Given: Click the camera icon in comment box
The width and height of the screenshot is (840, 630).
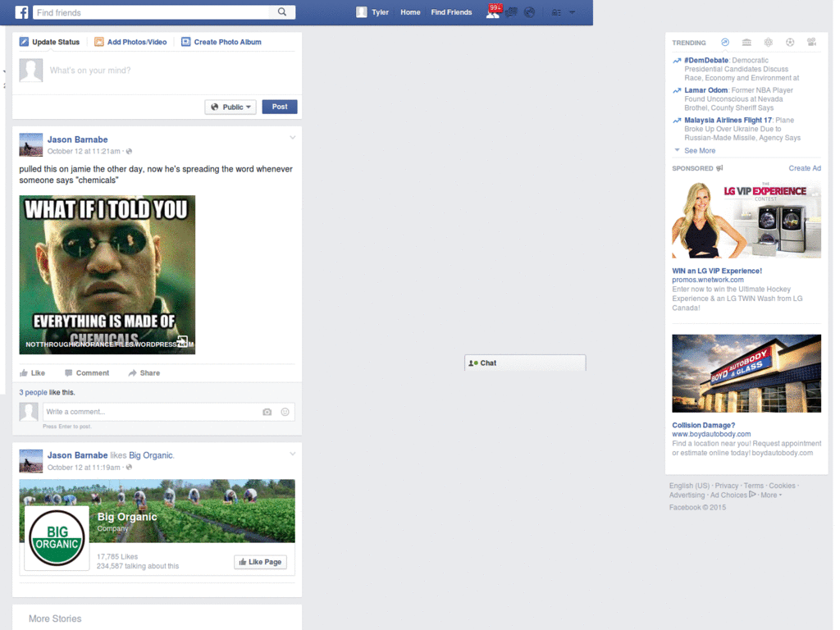Looking at the screenshot, I should coord(267,412).
